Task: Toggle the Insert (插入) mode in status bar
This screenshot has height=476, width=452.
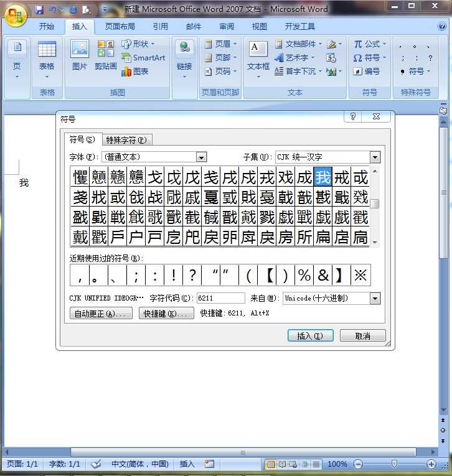Action: (187, 464)
